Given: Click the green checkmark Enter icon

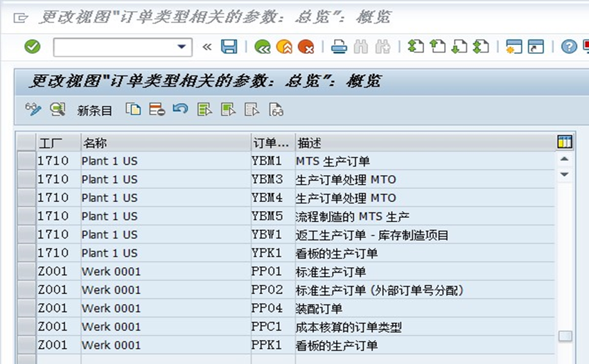Looking at the screenshot, I should point(33,47).
